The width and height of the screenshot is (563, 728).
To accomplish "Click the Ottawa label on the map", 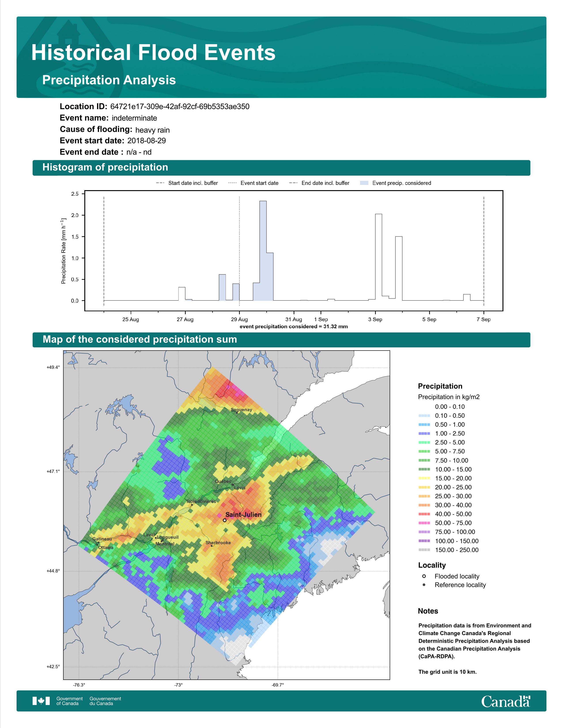I will pyautogui.click(x=106, y=547).
